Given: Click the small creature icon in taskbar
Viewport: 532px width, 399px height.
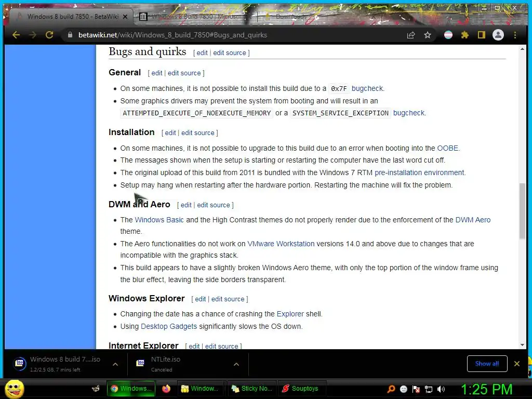Looking at the screenshot, I should [x=96, y=389].
